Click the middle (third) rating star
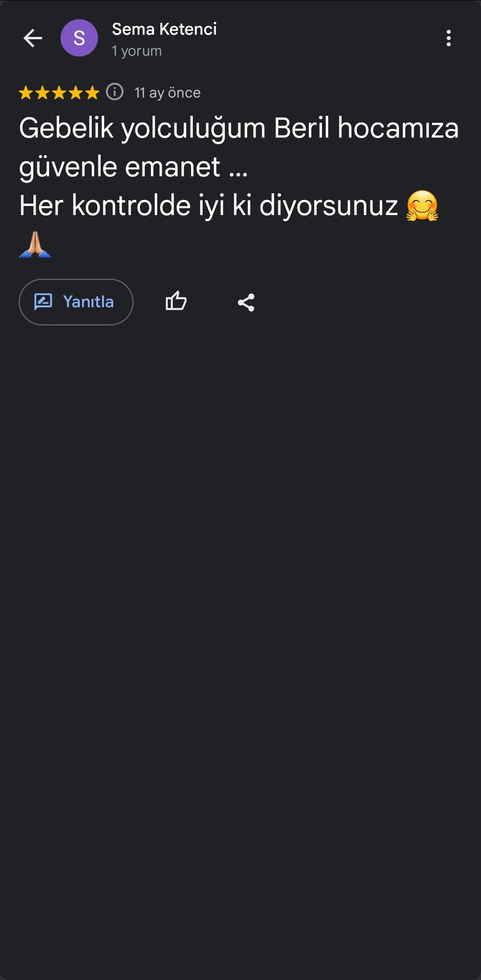 pos(59,93)
